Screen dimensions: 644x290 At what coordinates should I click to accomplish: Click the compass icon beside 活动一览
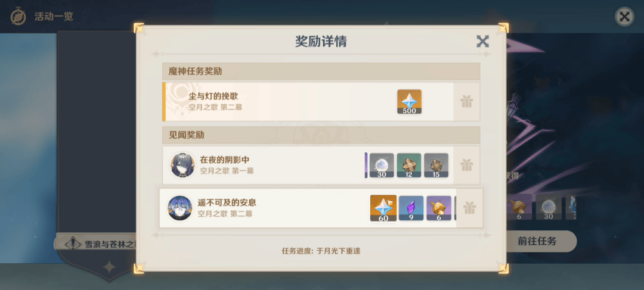point(18,17)
